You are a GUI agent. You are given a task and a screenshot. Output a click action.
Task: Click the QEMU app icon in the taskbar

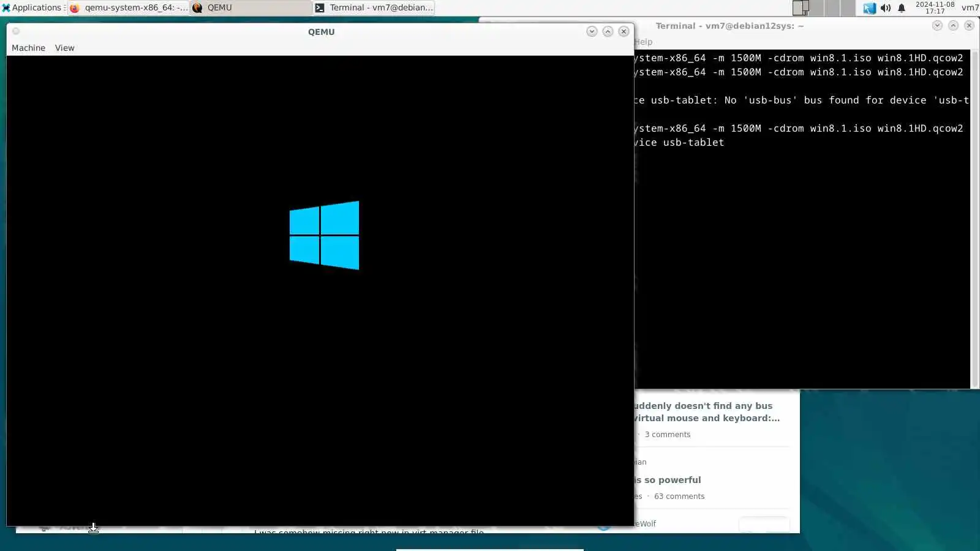(x=197, y=8)
